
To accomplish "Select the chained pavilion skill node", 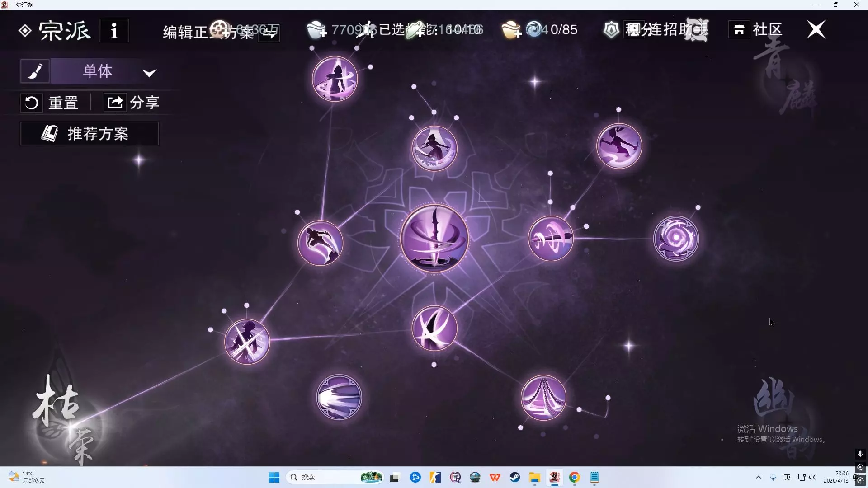I will pos(543,398).
